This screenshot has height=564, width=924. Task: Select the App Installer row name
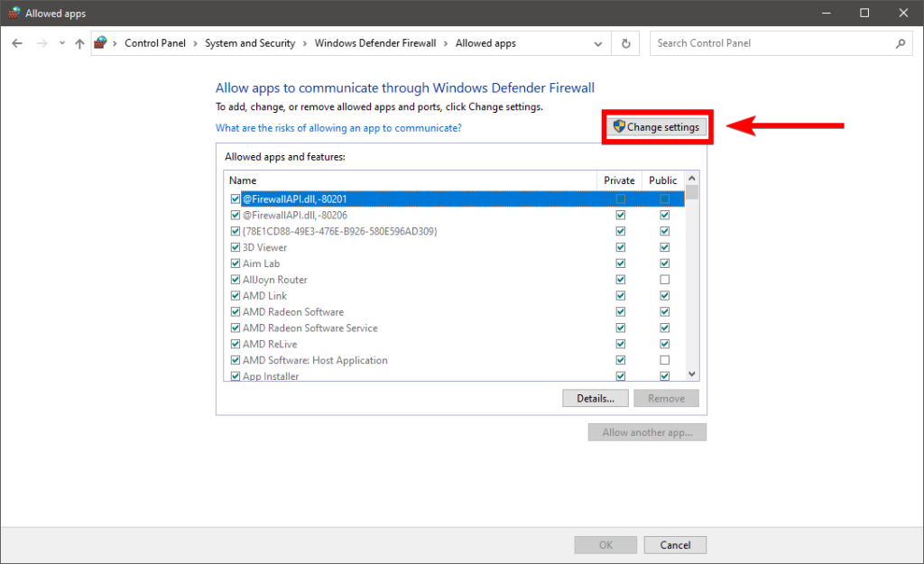point(271,376)
